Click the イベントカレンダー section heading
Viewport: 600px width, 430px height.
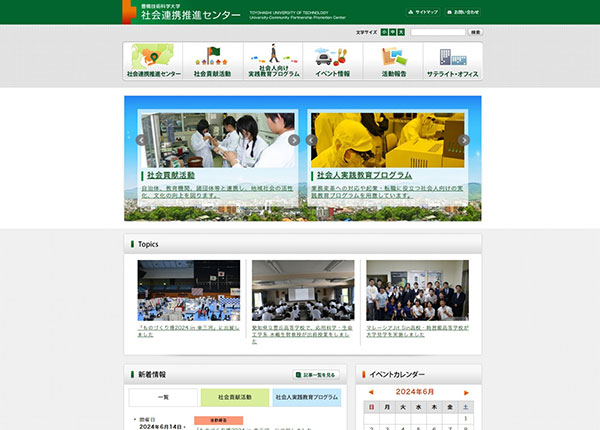coord(397,375)
